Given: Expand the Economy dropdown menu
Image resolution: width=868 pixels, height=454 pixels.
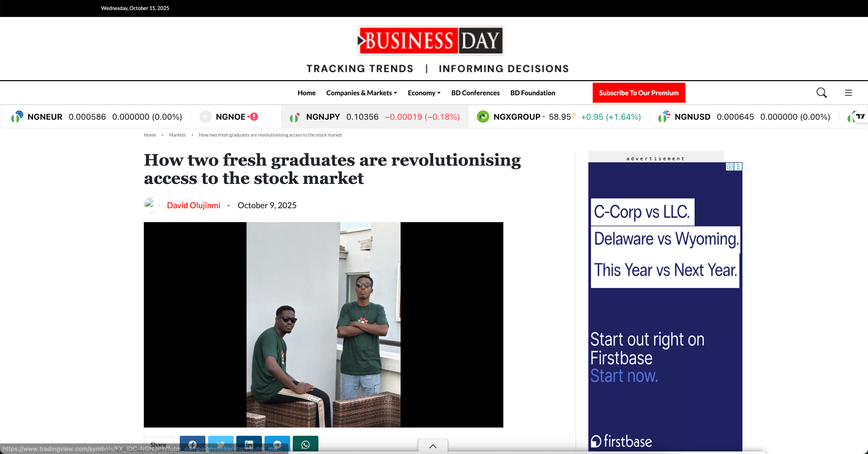Looking at the screenshot, I should 424,93.
